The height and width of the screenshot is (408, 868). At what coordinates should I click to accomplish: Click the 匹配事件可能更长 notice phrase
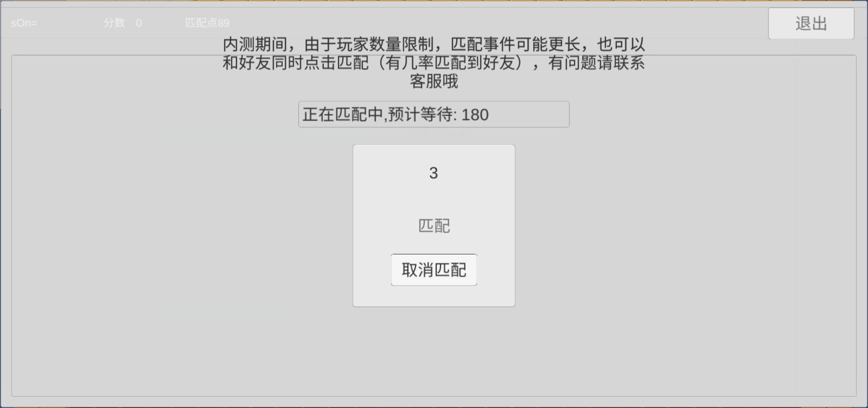[x=515, y=45]
